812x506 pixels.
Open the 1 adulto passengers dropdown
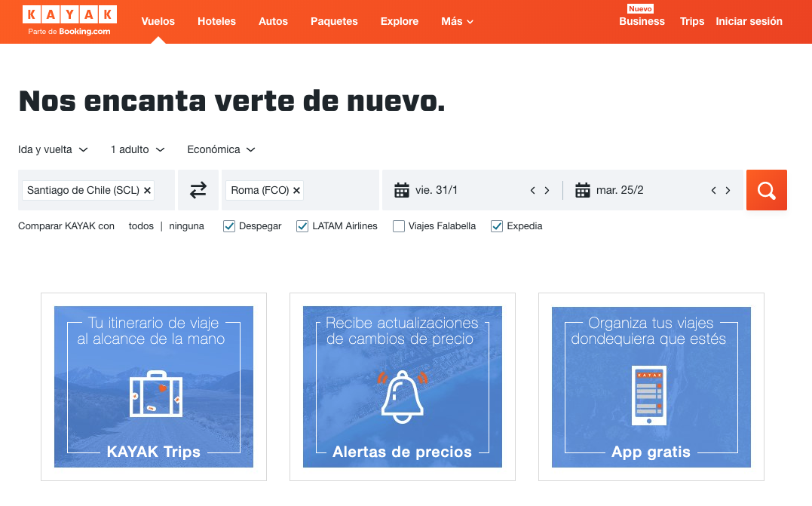(136, 149)
